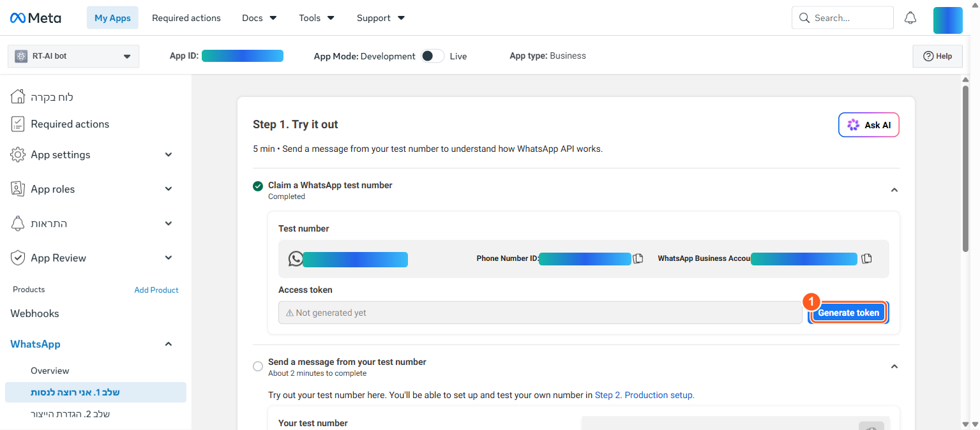Click the gear icon for App settings

pyautogui.click(x=18, y=154)
